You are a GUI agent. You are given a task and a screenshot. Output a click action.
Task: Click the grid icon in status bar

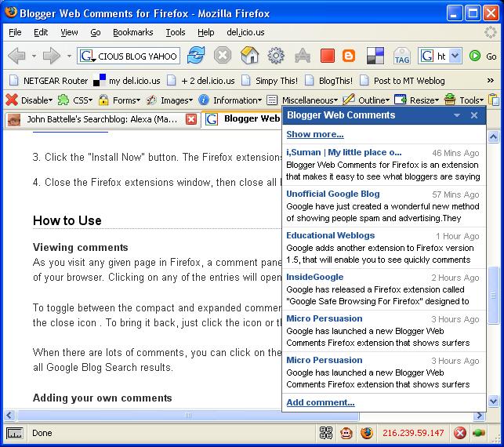(x=326, y=433)
